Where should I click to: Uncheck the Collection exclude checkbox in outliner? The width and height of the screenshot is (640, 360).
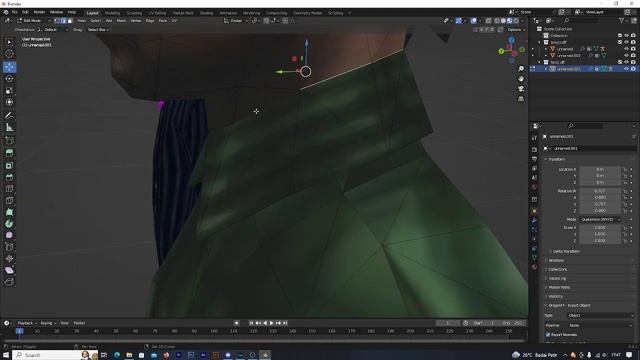[620, 36]
